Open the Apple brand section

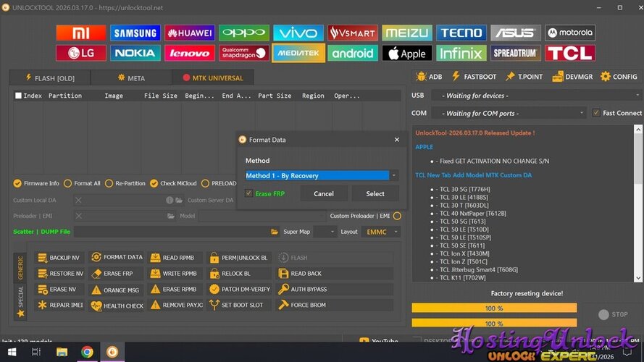[x=407, y=54]
